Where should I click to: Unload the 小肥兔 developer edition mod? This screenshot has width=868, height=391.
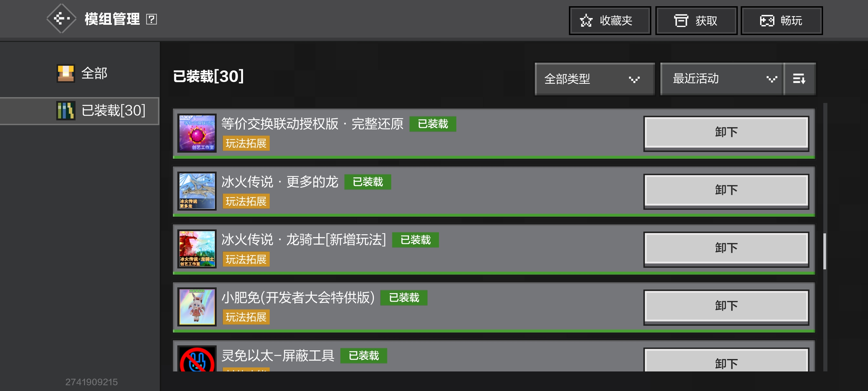point(726,306)
